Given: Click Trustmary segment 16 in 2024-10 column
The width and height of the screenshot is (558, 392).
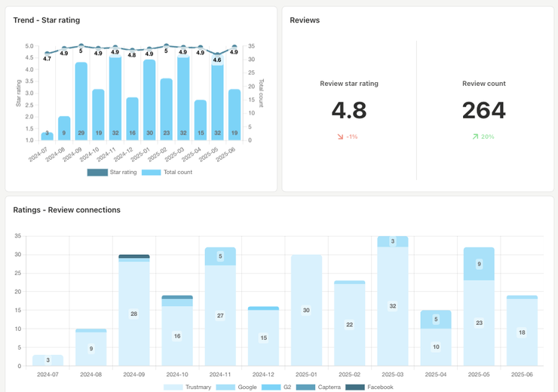Looking at the screenshot, I should coord(177,336).
